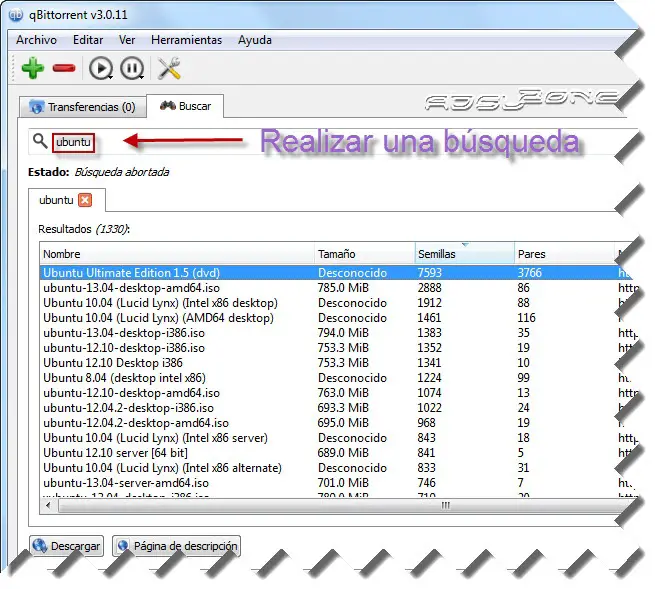Click the 116 peers value

526,318
